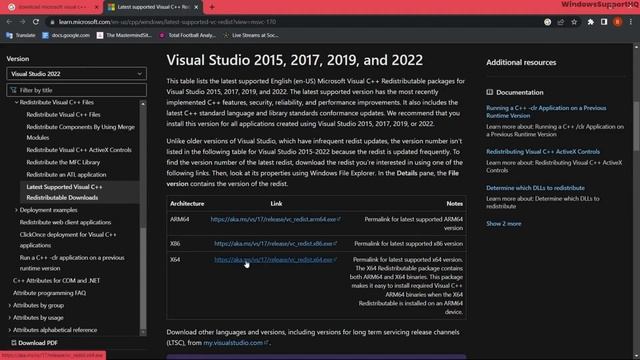Toggle the browser side panel icon
The width and height of the screenshot is (640, 360).
point(604,22)
